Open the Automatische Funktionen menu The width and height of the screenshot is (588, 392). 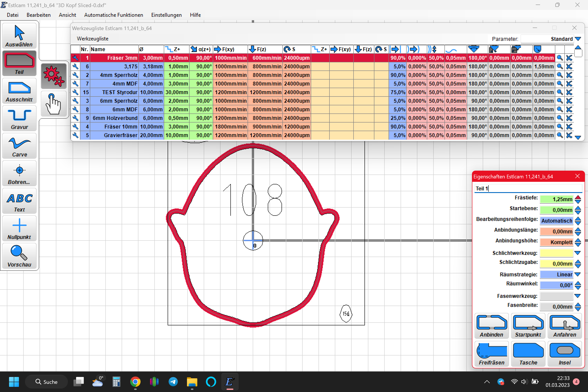[x=113, y=15]
